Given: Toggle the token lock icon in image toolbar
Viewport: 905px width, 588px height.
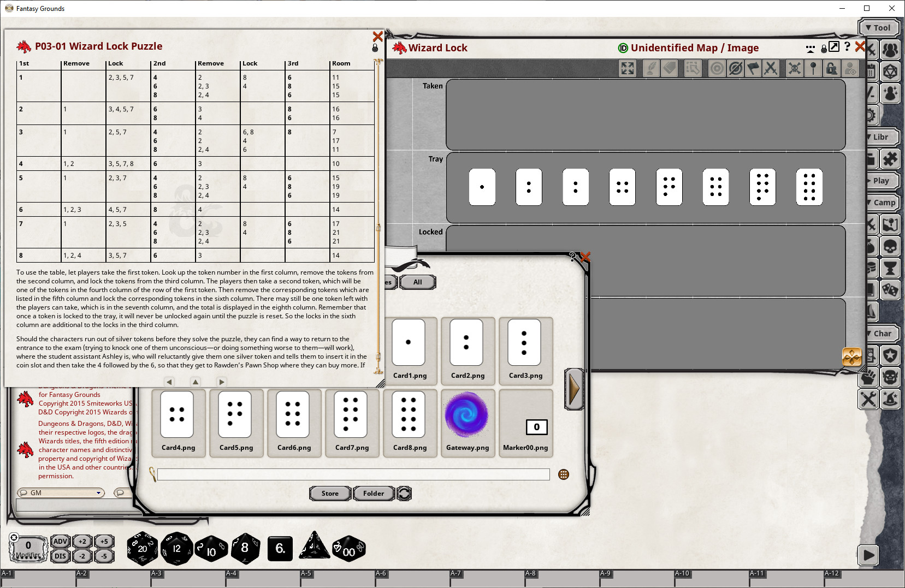Looking at the screenshot, I should pos(831,68).
